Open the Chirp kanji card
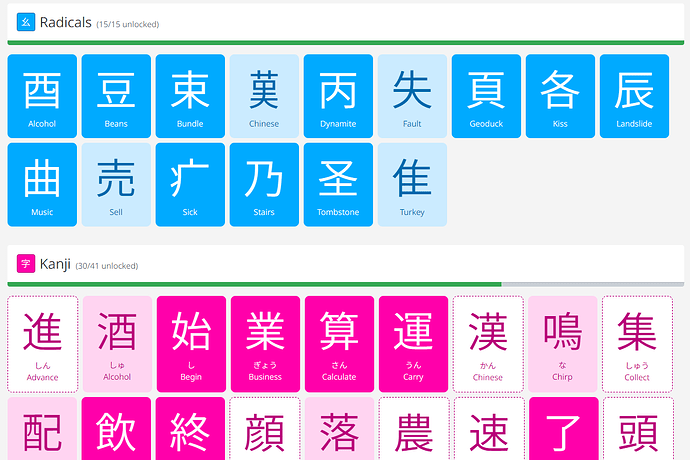This screenshot has height=460, width=690. coord(562,344)
